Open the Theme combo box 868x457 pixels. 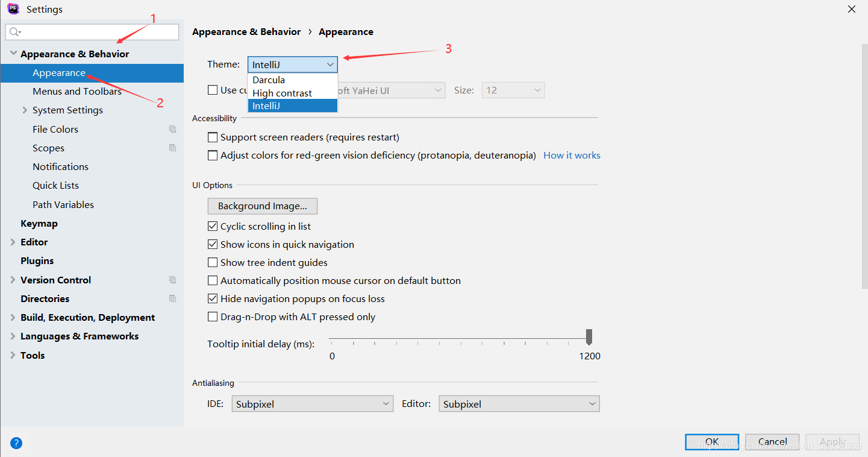click(x=293, y=65)
